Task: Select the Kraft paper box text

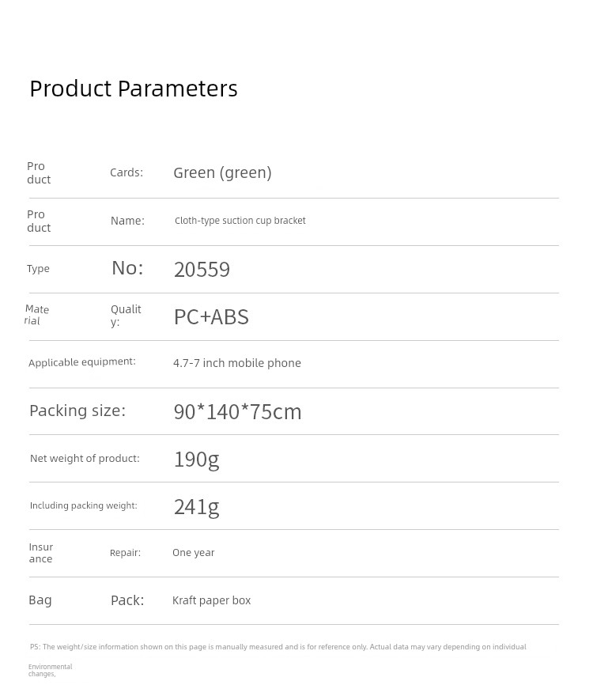Action: [x=211, y=600]
